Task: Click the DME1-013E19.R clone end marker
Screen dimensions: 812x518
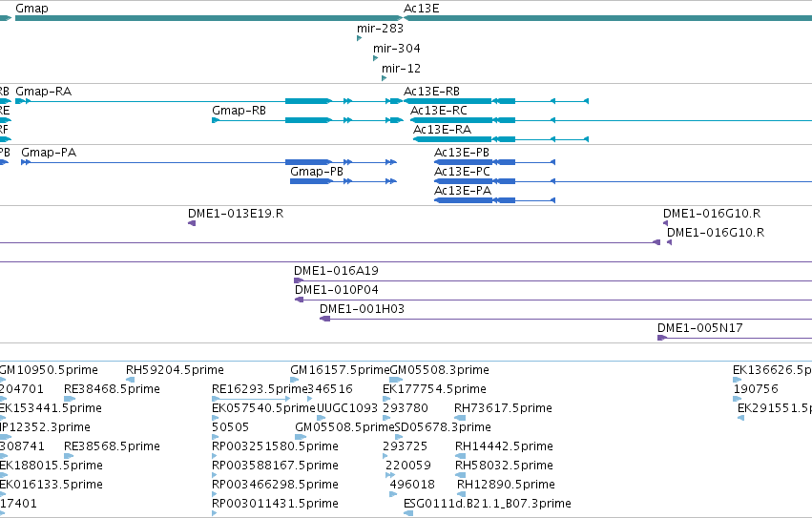Action: click(x=192, y=223)
